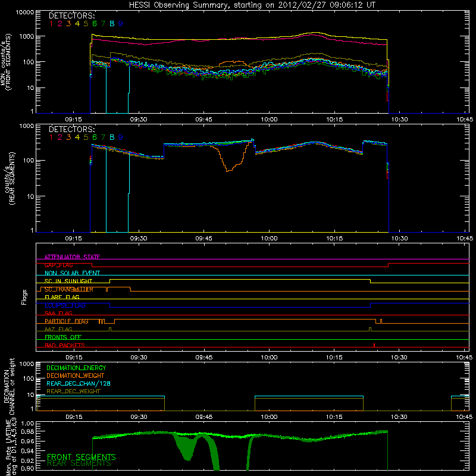Click the 10000 tick label on front segments axis
The height and width of the screenshot is (476, 476).
click(24, 12)
